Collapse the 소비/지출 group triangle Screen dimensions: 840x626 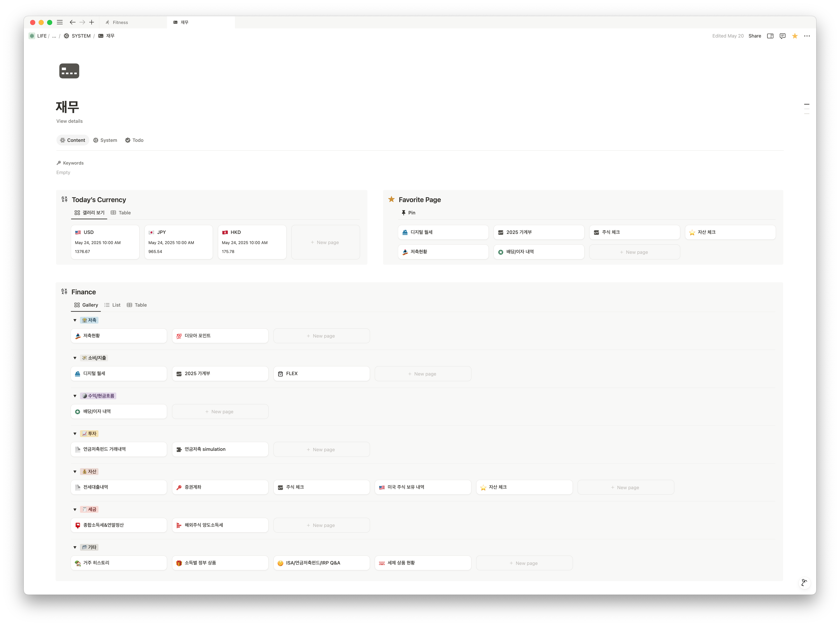75,358
